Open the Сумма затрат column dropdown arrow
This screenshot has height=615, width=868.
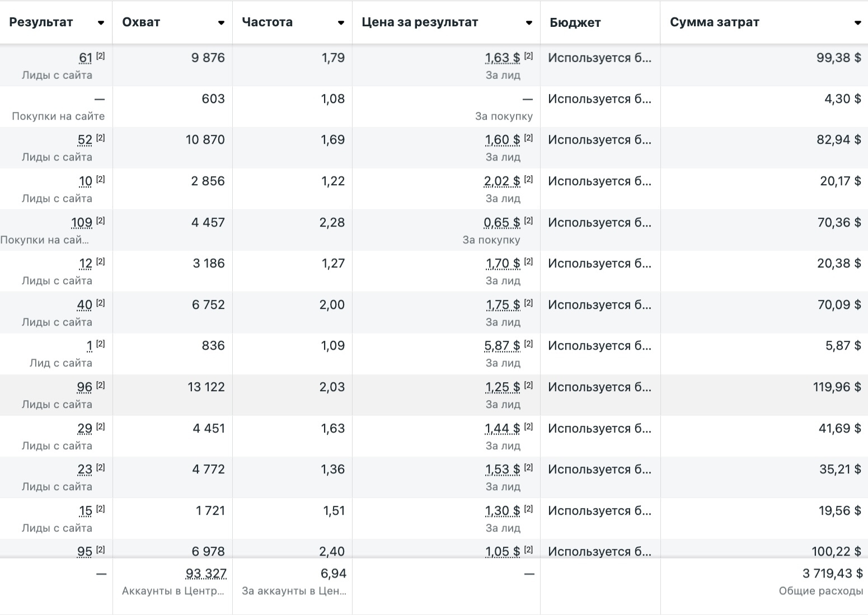[x=857, y=23]
